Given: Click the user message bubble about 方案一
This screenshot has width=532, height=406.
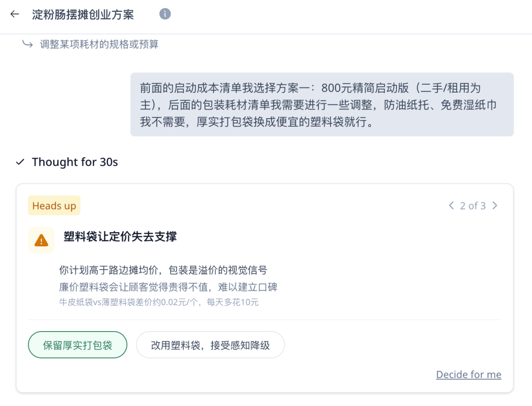Looking at the screenshot, I should [x=322, y=104].
